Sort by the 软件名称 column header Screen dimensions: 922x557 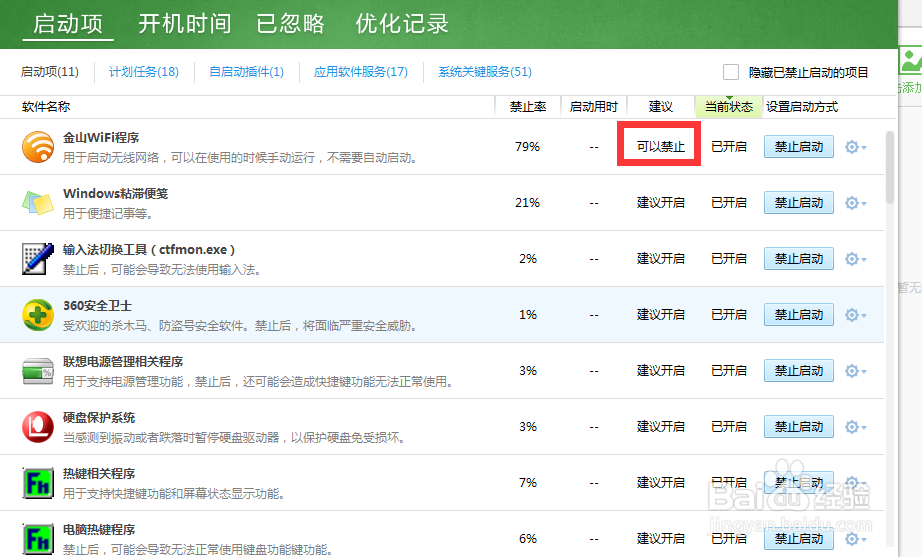click(x=46, y=107)
